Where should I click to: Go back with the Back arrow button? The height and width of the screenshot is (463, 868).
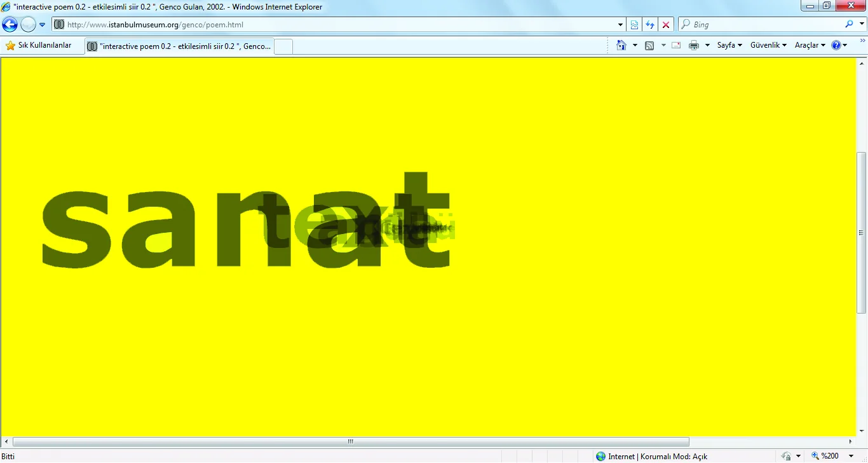[x=10, y=25]
